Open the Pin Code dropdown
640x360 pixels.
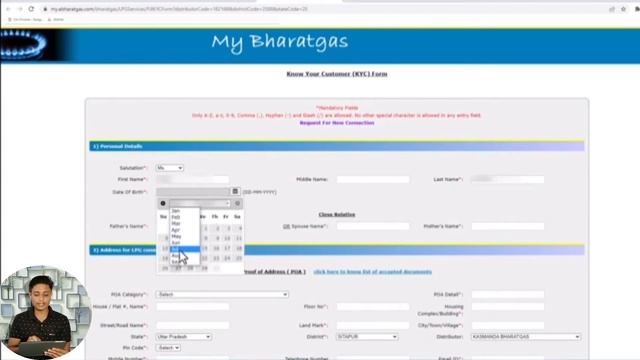(x=168, y=348)
